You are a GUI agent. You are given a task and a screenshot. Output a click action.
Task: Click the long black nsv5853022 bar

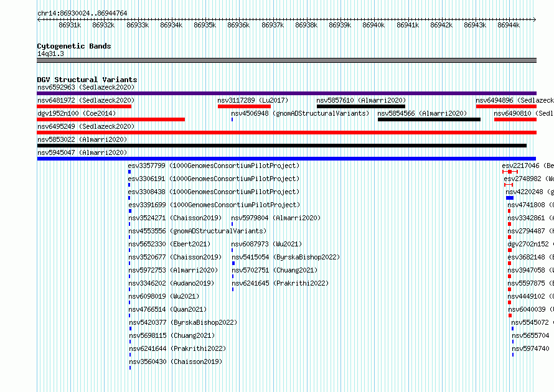281,146
